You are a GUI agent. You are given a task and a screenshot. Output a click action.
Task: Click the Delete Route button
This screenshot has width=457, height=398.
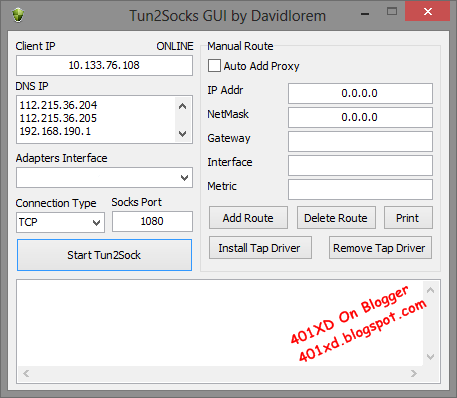tap(336, 218)
